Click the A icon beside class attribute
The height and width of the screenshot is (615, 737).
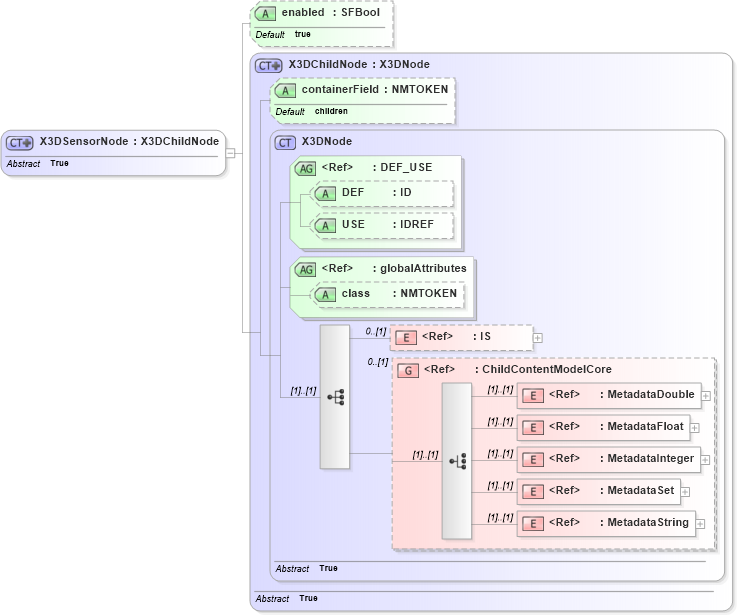(x=325, y=295)
